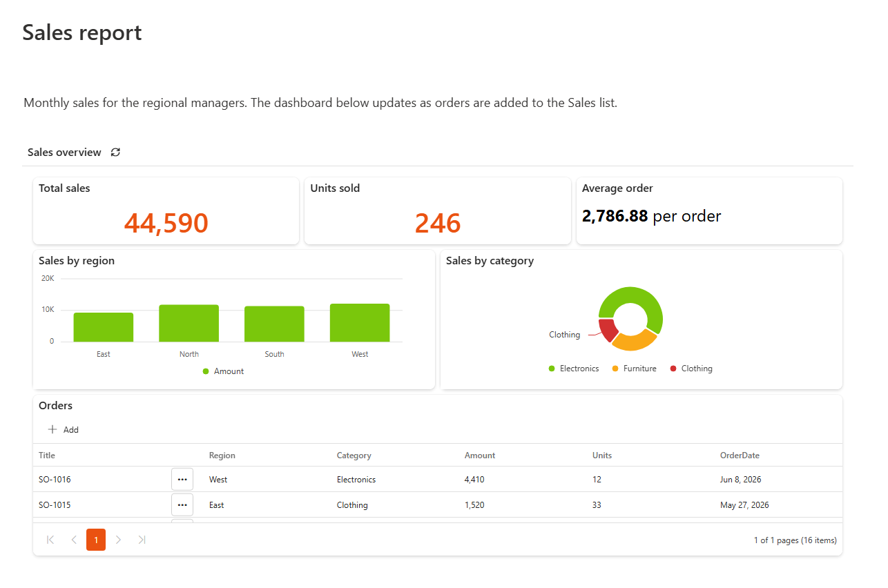This screenshot has height=588, width=888.
Task: Click the East bar in the region chart
Action: pos(104,327)
